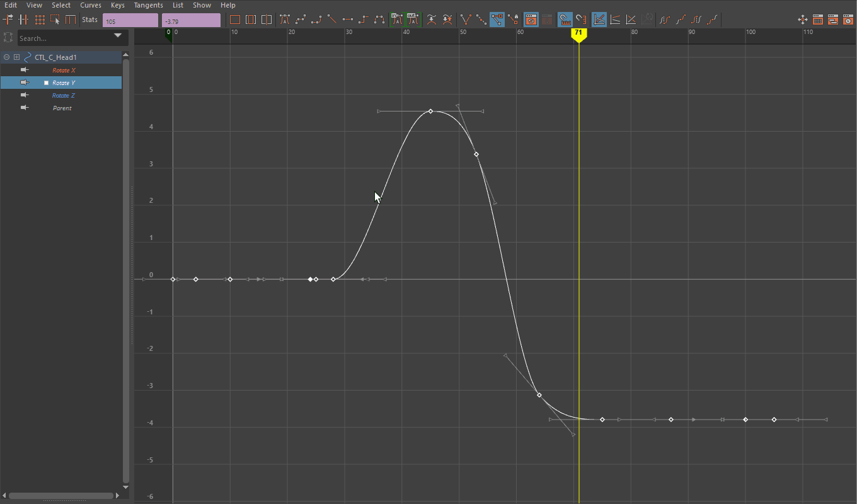
Task: Open the search filter dropdown arrow
Action: (117, 36)
